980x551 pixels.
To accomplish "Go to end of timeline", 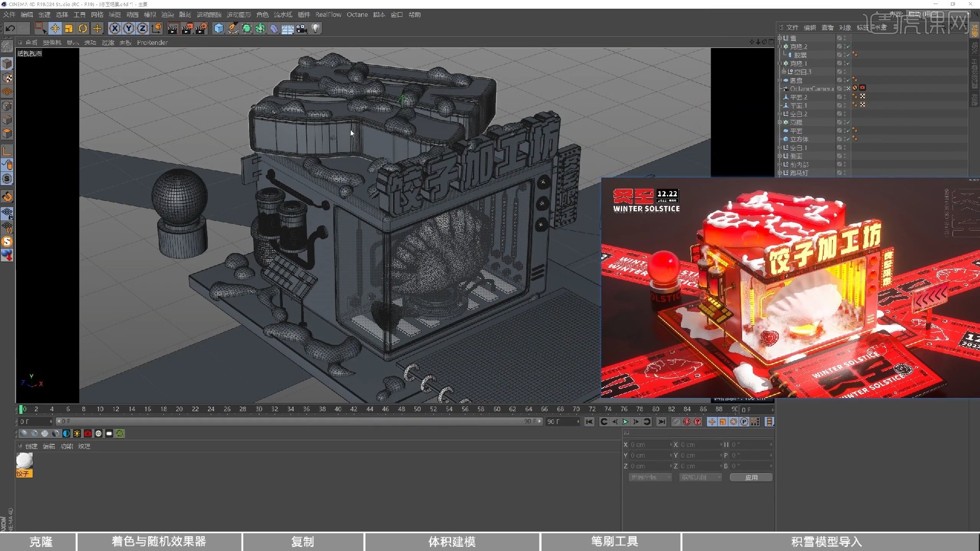I will coord(661,422).
